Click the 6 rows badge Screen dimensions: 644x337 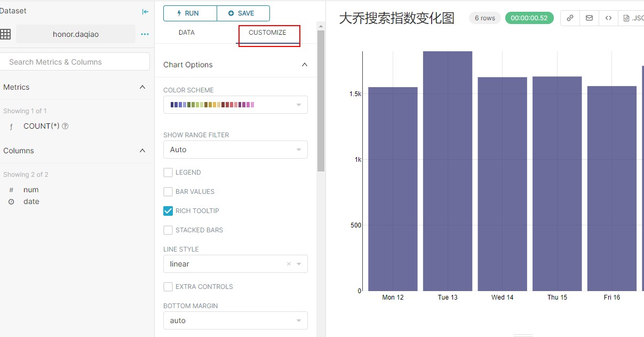click(485, 18)
